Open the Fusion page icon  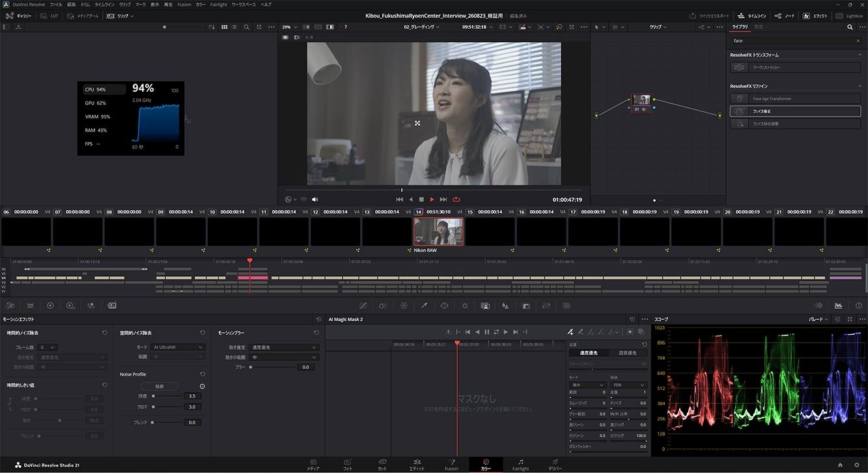[x=451, y=465]
